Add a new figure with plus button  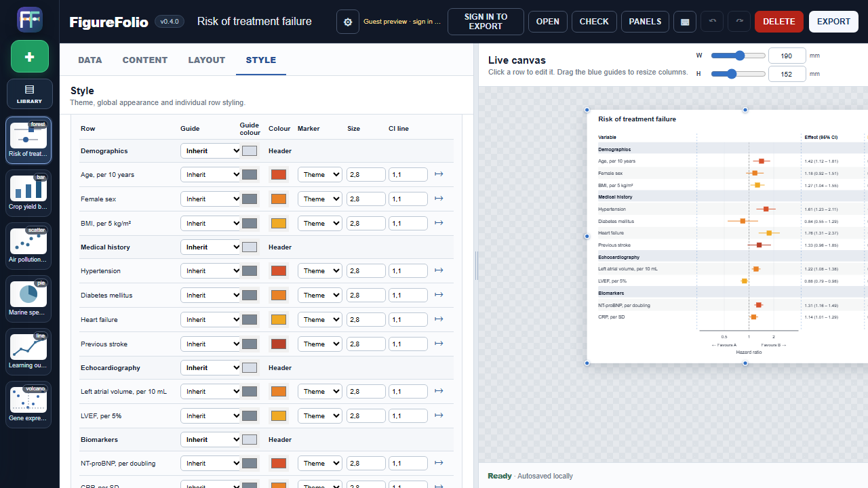[x=29, y=56]
